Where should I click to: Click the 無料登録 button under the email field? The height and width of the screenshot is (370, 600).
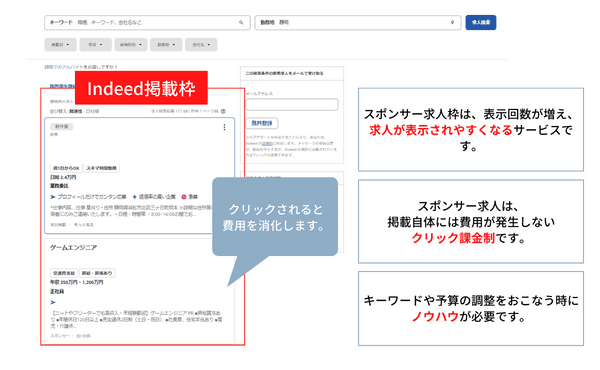coord(262,123)
